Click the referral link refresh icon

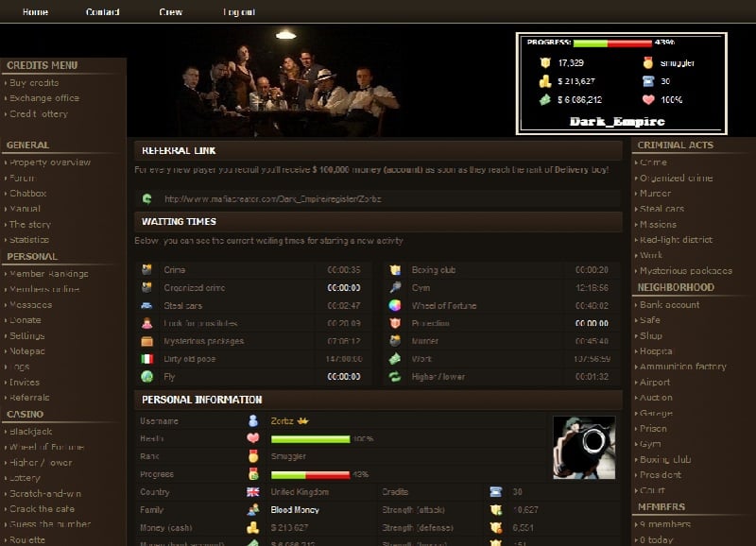click(146, 198)
